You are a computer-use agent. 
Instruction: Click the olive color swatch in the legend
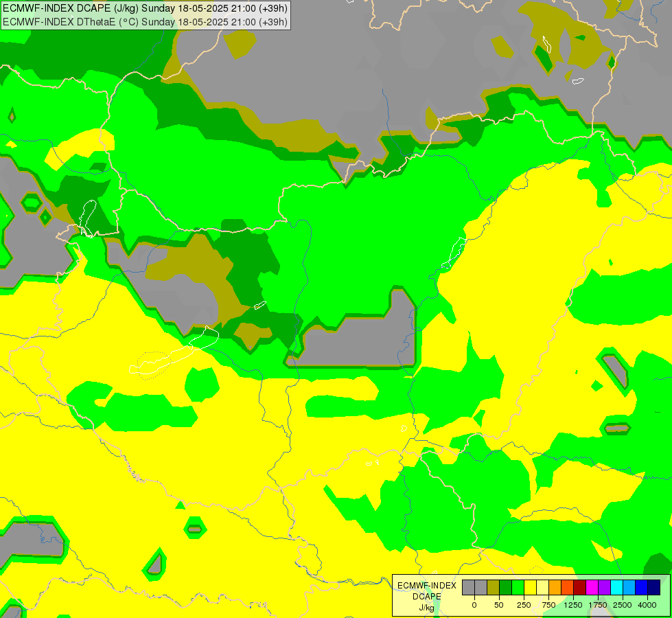493,588
